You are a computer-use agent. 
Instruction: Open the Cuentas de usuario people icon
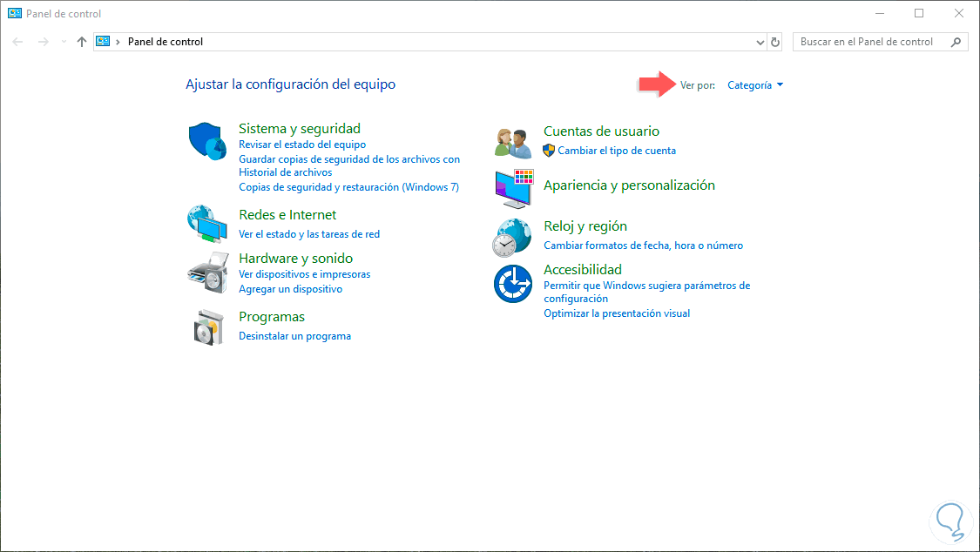513,143
